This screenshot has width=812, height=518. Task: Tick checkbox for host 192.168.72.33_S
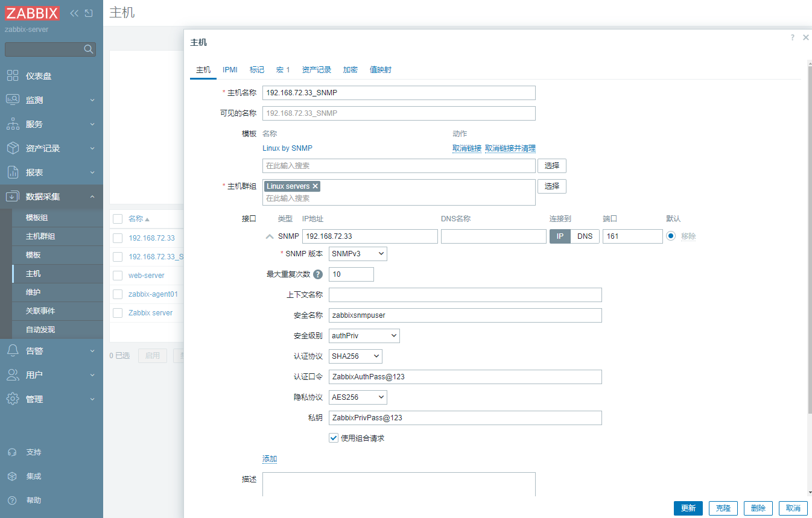(x=118, y=257)
